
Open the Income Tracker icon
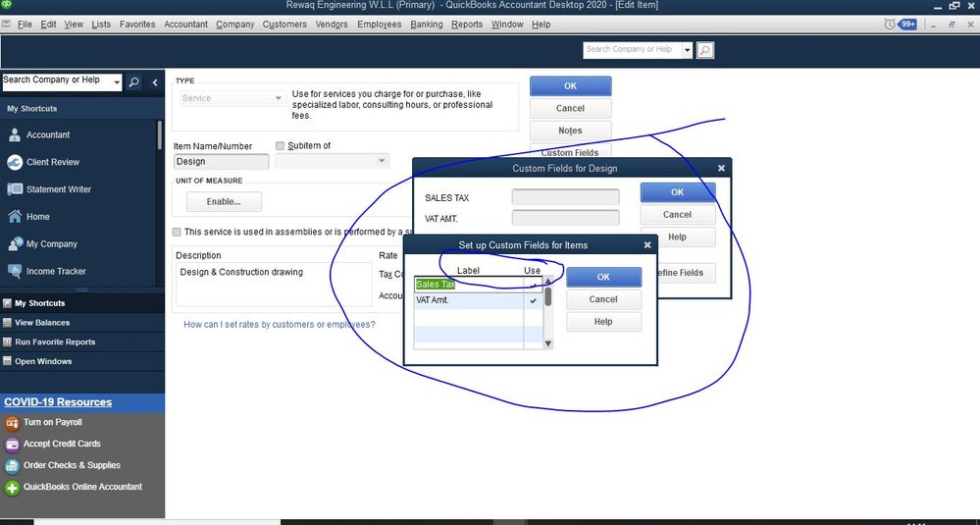(x=15, y=271)
